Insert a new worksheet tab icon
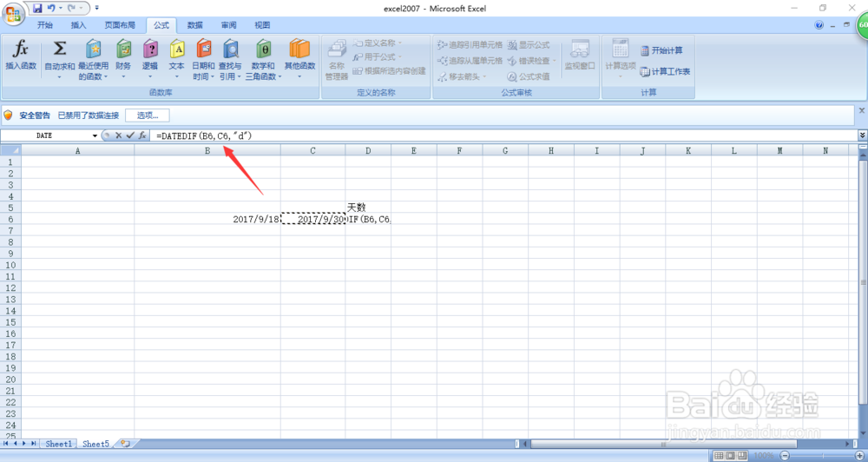 point(126,444)
